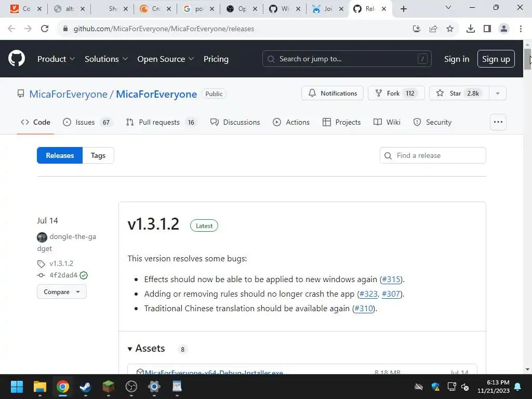Open the Pull requests tab

[161, 122]
